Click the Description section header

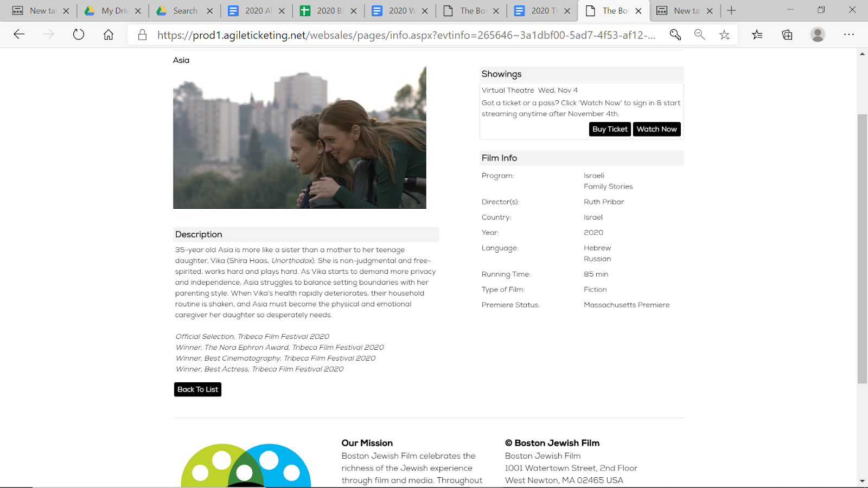pos(306,234)
